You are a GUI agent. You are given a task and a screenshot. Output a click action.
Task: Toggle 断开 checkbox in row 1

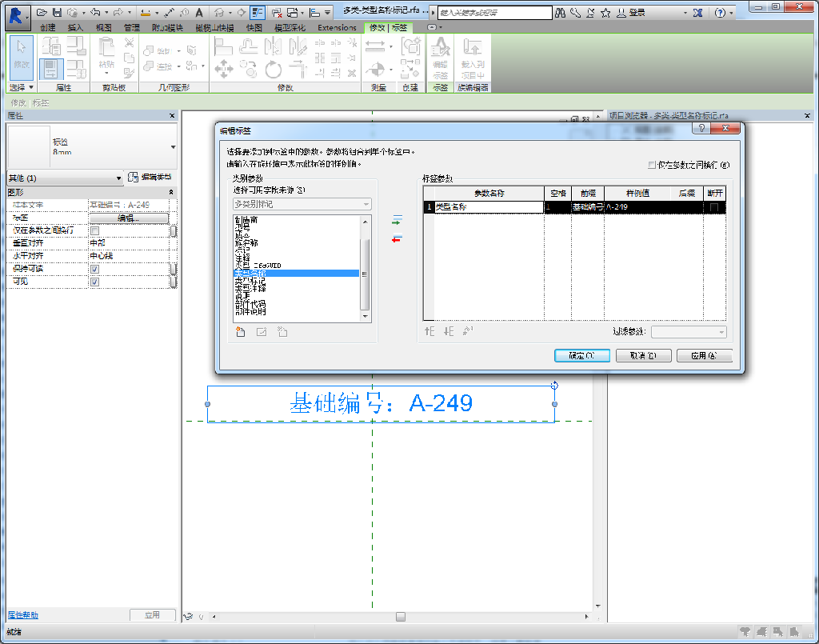714,207
